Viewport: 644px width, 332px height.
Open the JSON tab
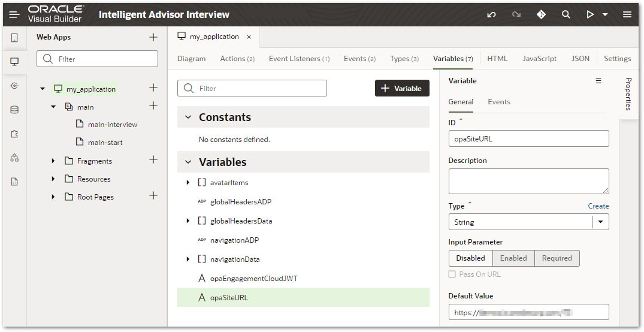point(580,59)
